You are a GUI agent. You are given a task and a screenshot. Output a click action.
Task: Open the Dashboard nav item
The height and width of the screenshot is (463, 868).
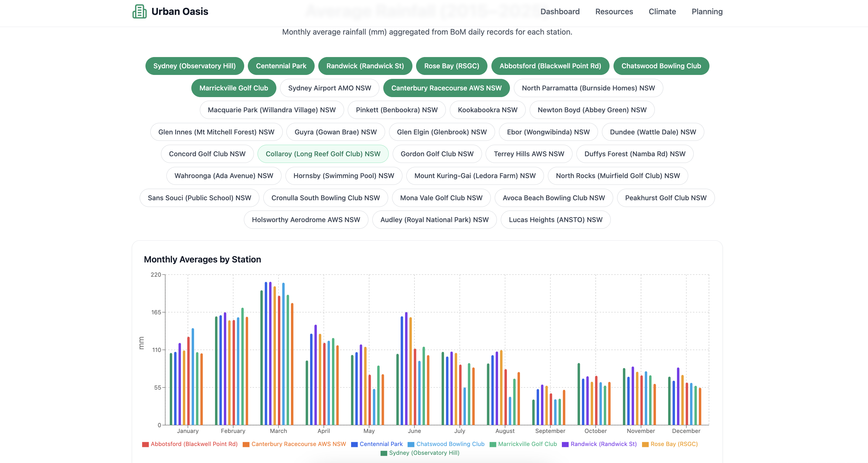pyautogui.click(x=560, y=12)
